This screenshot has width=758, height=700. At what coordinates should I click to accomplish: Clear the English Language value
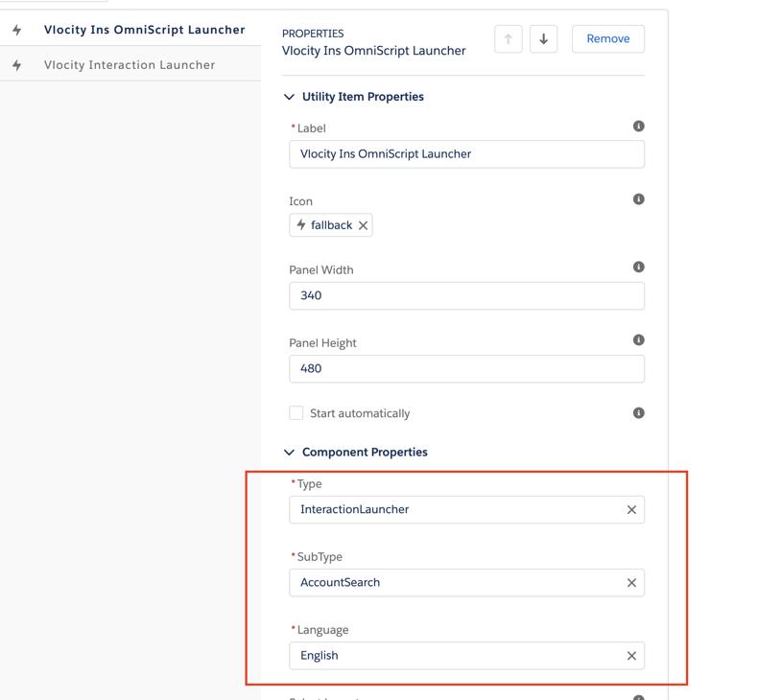coord(631,656)
